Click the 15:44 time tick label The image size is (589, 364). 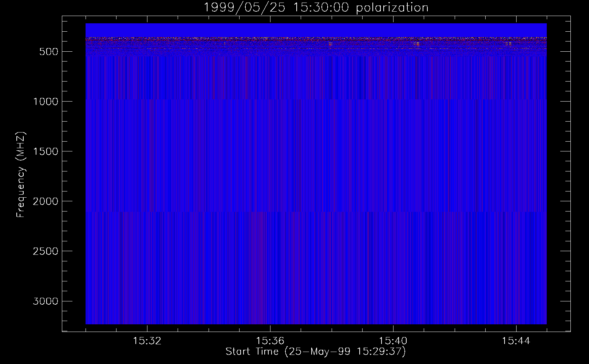516,341
